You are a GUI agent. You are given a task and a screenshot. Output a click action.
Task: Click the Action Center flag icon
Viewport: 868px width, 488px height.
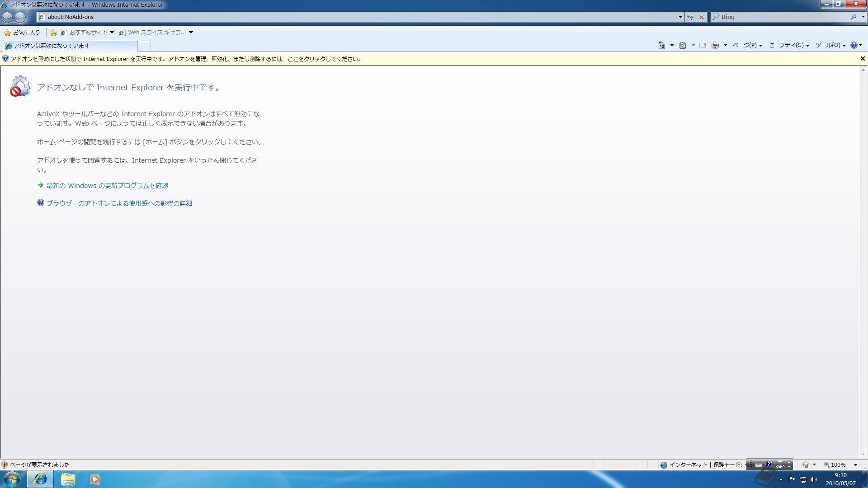click(x=792, y=479)
